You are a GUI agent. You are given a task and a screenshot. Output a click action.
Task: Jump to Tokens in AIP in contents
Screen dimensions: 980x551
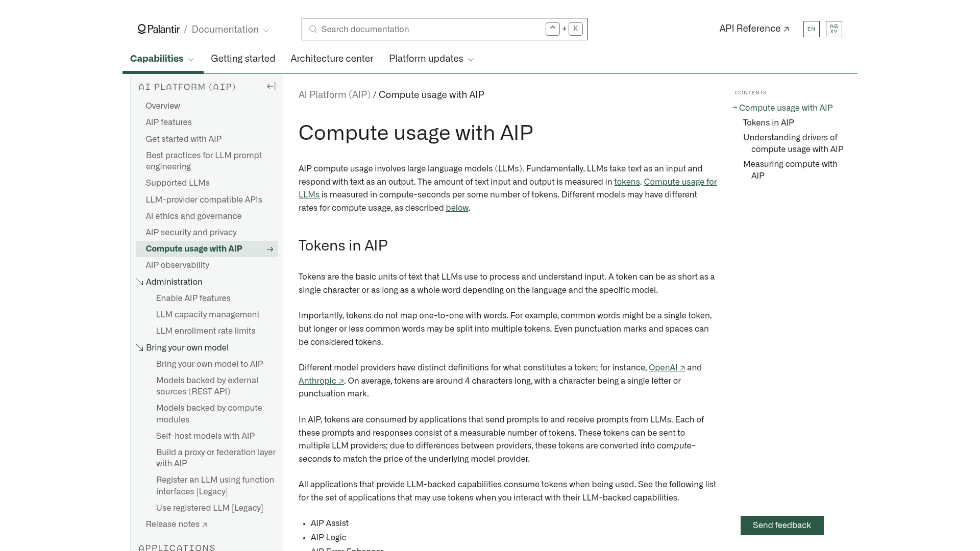click(x=768, y=122)
